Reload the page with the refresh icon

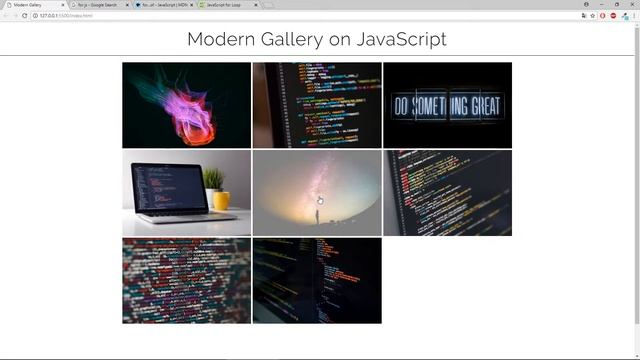(x=24, y=16)
